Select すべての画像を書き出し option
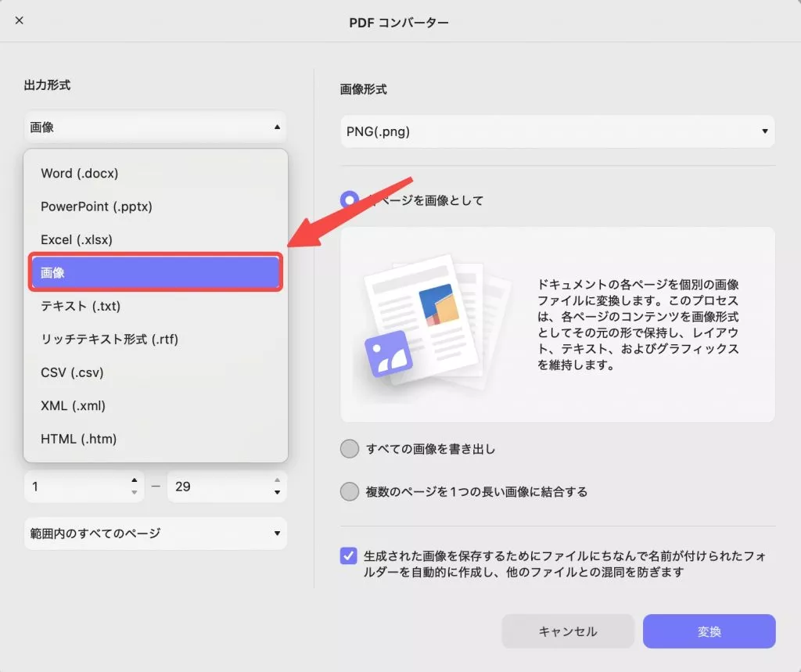This screenshot has height=672, width=801. [350, 449]
